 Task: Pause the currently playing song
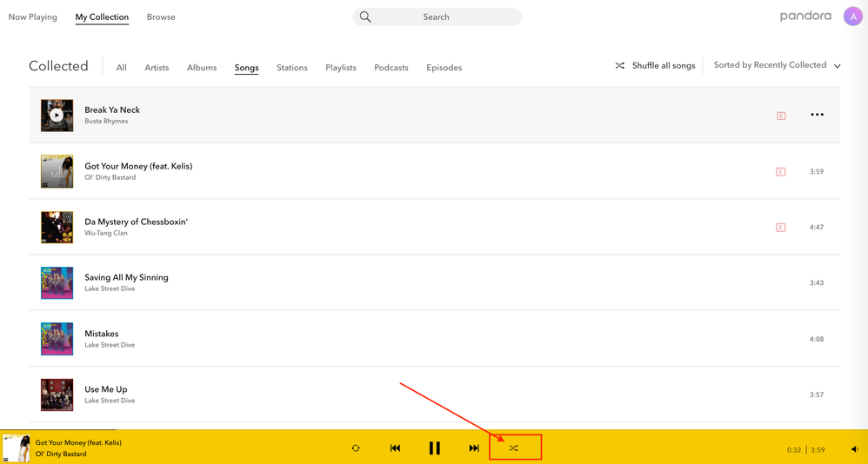[434, 448]
